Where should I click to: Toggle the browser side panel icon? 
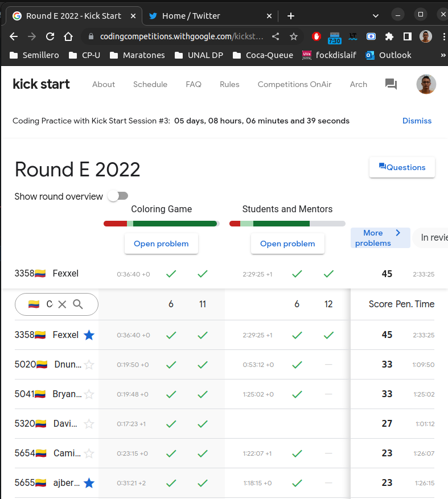[x=407, y=36]
